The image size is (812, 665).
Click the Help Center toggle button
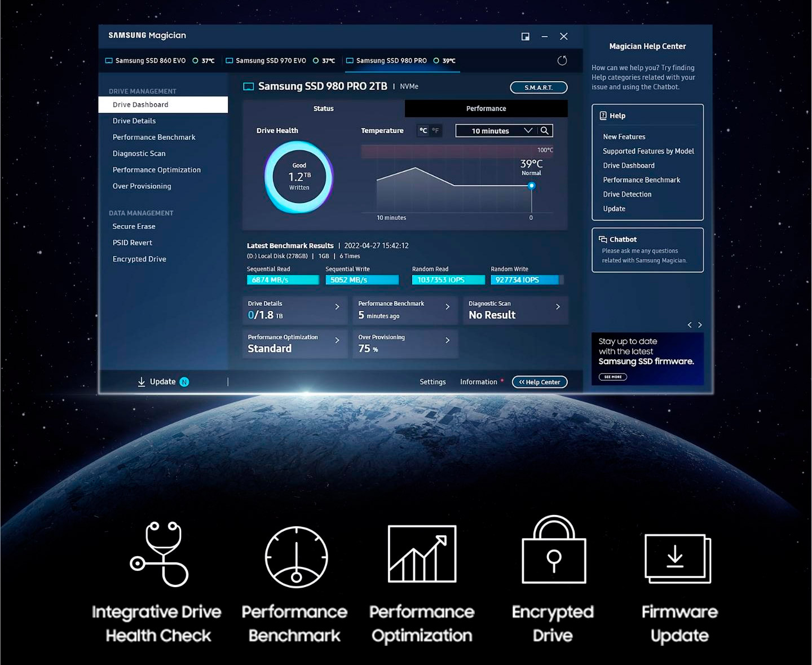540,382
